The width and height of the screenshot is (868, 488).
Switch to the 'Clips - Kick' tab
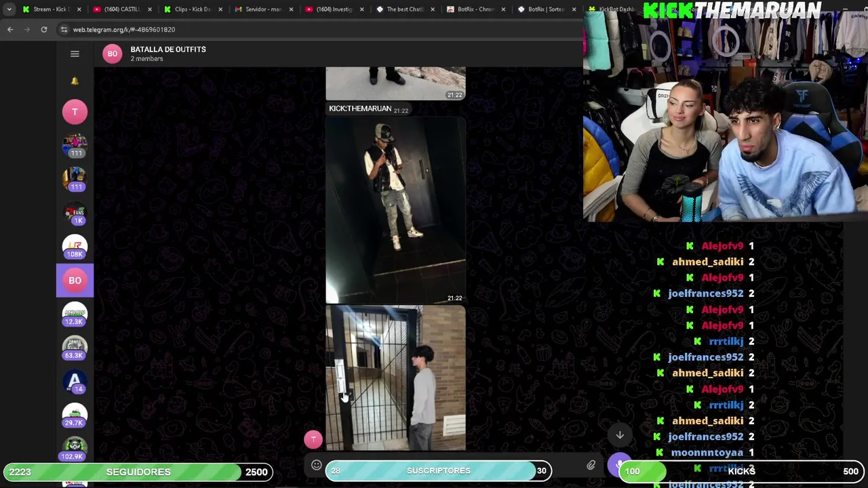[192, 9]
